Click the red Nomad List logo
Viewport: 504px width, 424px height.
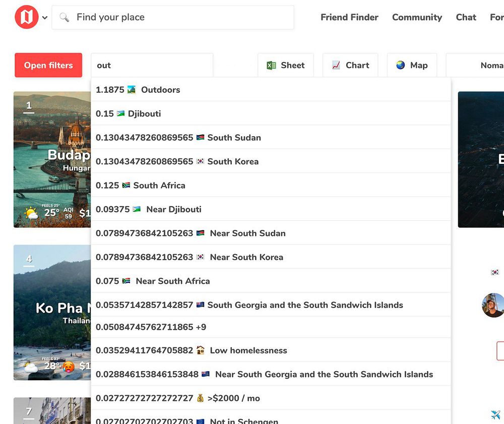(27, 17)
